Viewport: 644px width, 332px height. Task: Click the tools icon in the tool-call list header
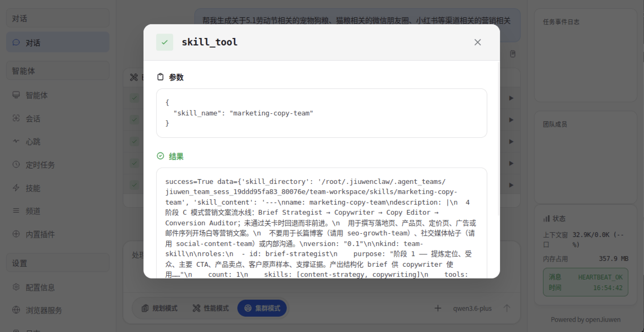coord(134,77)
